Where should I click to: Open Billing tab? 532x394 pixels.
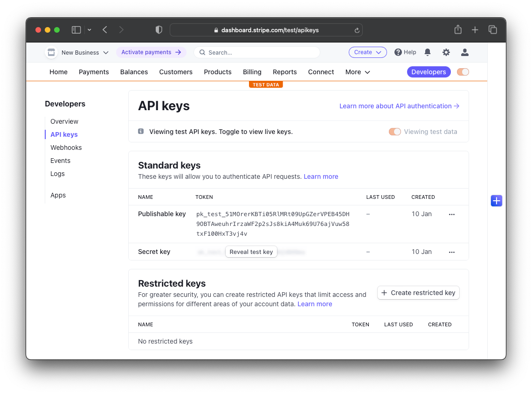[252, 72]
